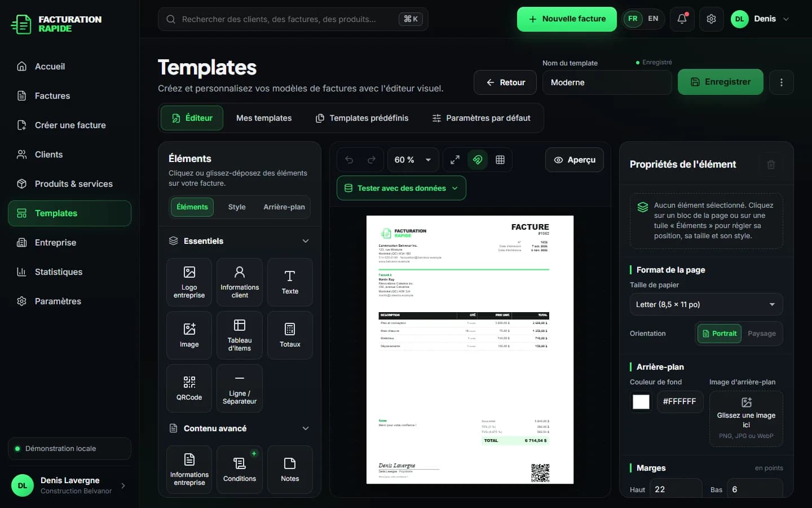The width and height of the screenshot is (812, 508).
Task: Open settings gear in top bar
Action: [712, 19]
